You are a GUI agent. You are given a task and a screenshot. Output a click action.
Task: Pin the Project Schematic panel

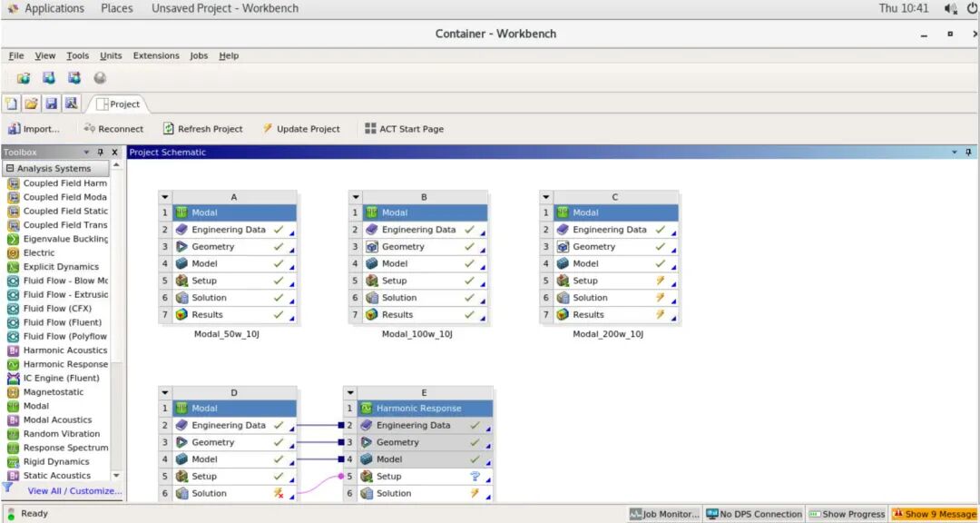[968, 152]
